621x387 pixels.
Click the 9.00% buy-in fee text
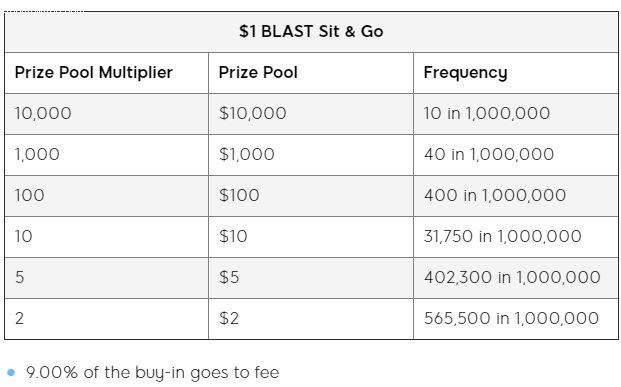[x=152, y=373]
